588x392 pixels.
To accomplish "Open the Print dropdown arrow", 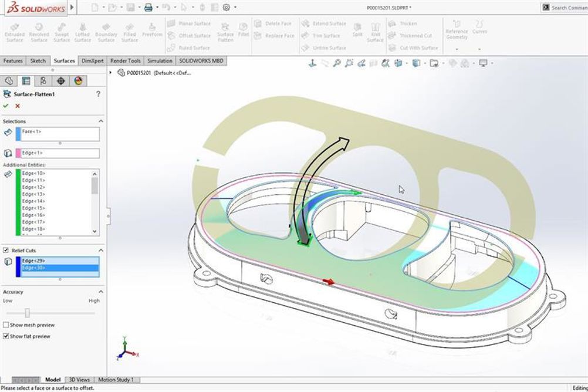I will 157,8.
